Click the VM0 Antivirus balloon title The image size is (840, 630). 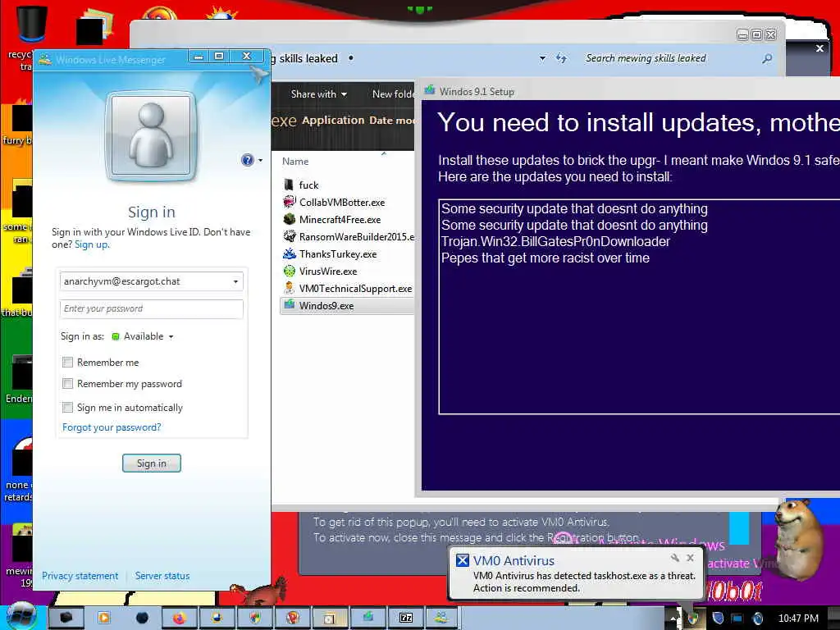pos(514,561)
